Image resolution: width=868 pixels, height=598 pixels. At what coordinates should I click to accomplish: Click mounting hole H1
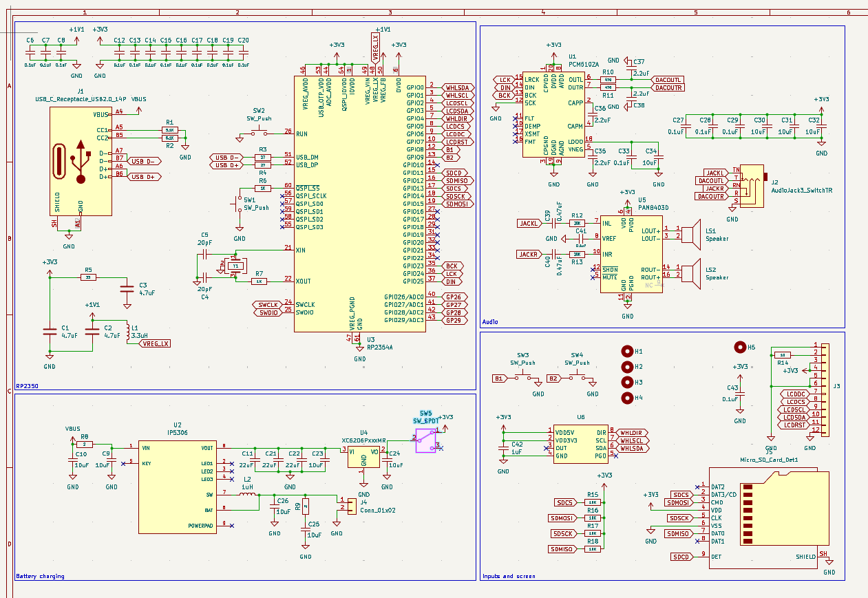[x=627, y=351]
